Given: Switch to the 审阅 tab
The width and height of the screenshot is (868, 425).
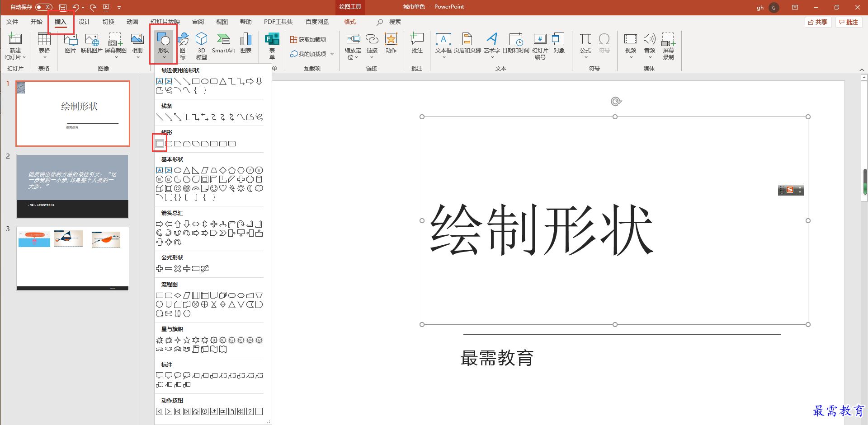Looking at the screenshot, I should point(198,22).
